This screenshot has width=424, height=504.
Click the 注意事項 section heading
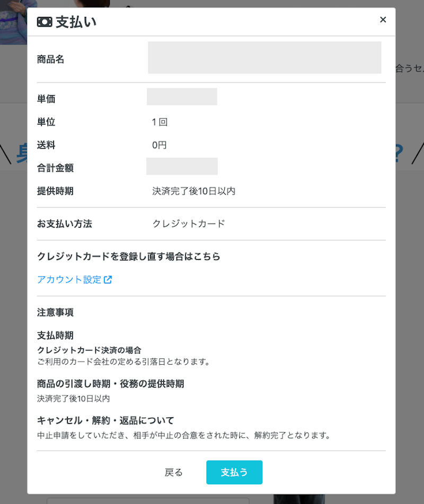(55, 312)
